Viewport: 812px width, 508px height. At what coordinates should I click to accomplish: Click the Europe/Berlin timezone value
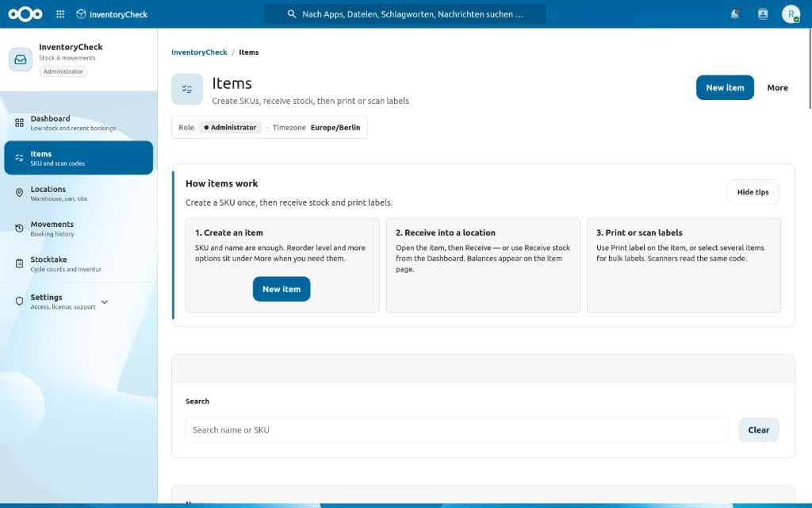335,128
